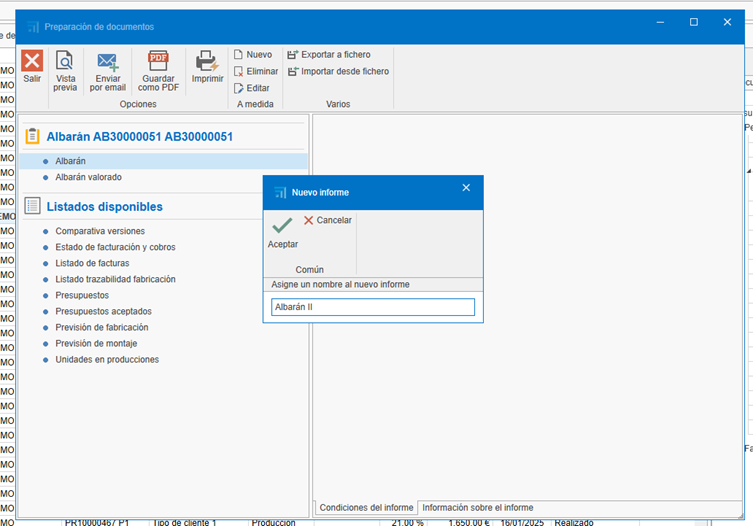Click Eliminar in A medida group
Screen dimensions: 753x526
(x=256, y=71)
